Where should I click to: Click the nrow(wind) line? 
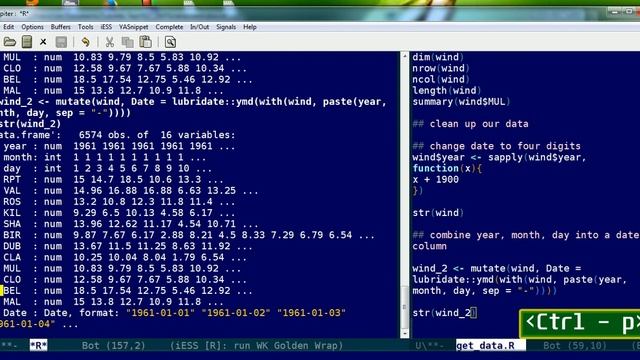pos(441,68)
